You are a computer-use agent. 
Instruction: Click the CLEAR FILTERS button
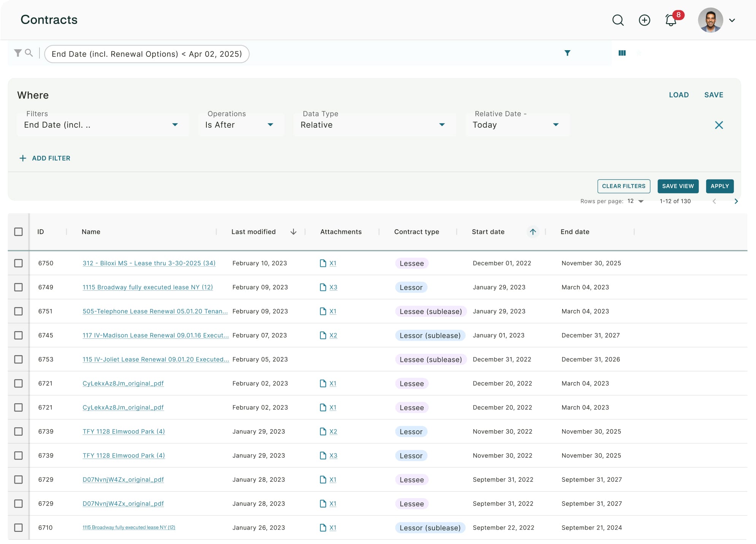point(624,186)
